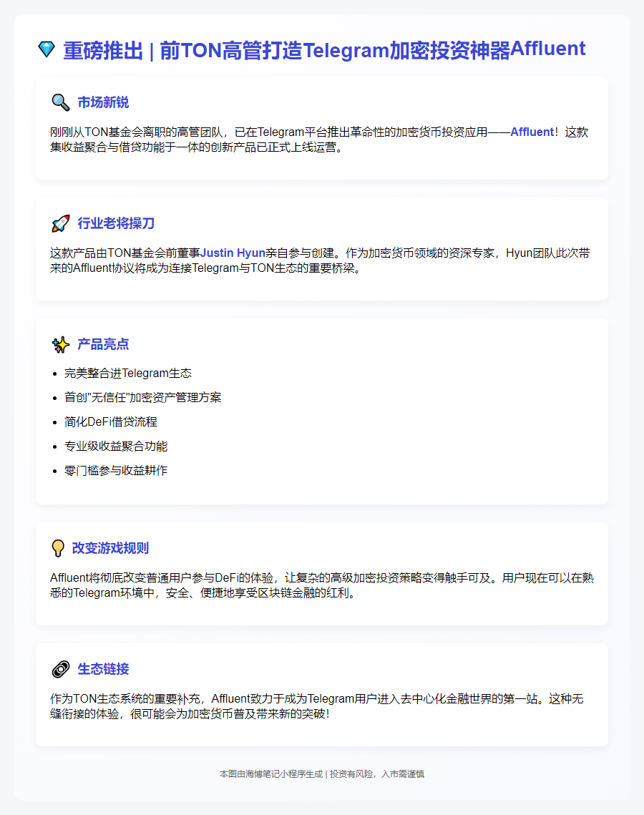Select the 市场新锐 section heading
The image size is (644, 815).
point(103,102)
